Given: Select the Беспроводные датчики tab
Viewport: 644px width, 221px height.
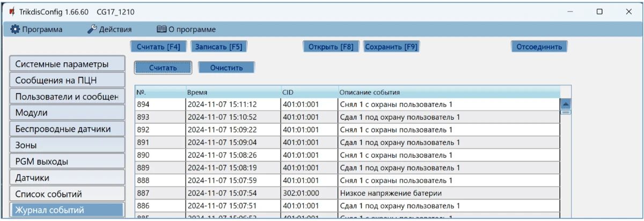Looking at the screenshot, I should coord(67,129).
